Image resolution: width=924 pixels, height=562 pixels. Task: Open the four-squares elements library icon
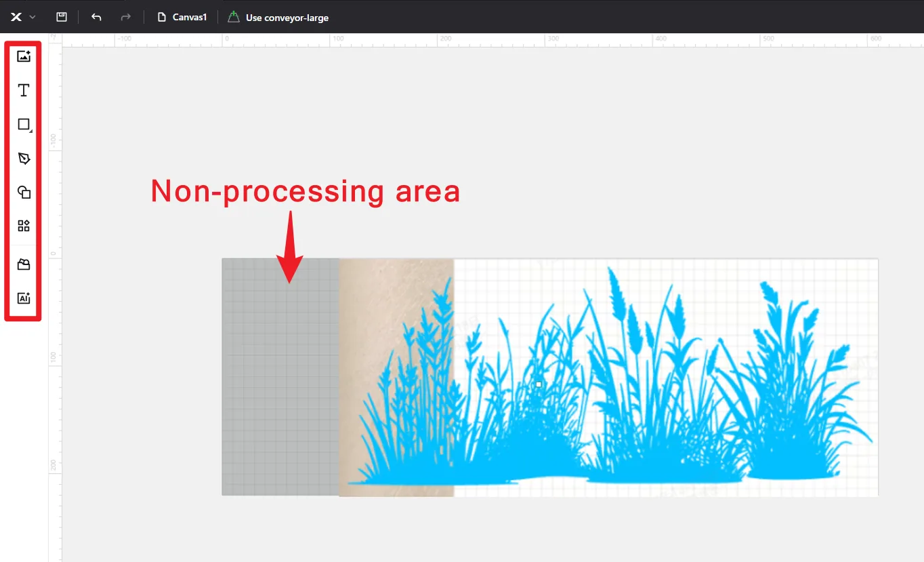(24, 226)
